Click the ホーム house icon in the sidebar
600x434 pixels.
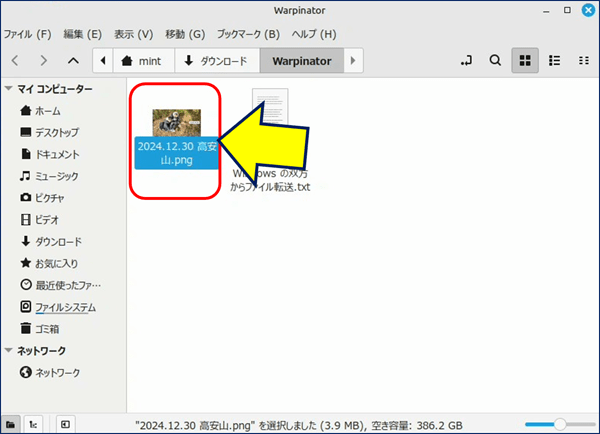tap(26, 111)
